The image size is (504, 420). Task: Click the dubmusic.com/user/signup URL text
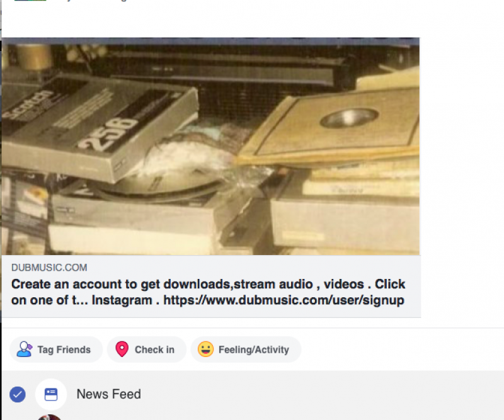(x=284, y=300)
